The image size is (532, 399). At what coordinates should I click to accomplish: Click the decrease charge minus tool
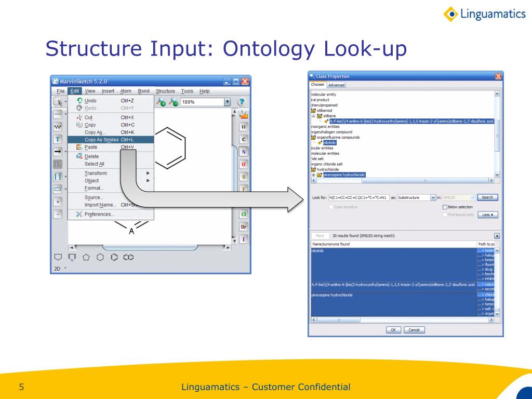click(58, 215)
